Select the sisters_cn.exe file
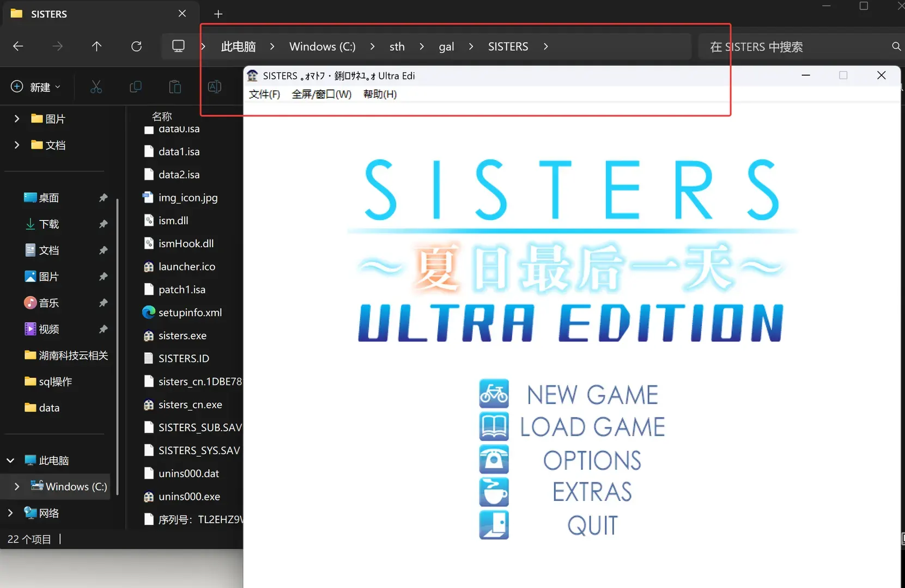Viewport: 905px width, 588px height. click(190, 405)
